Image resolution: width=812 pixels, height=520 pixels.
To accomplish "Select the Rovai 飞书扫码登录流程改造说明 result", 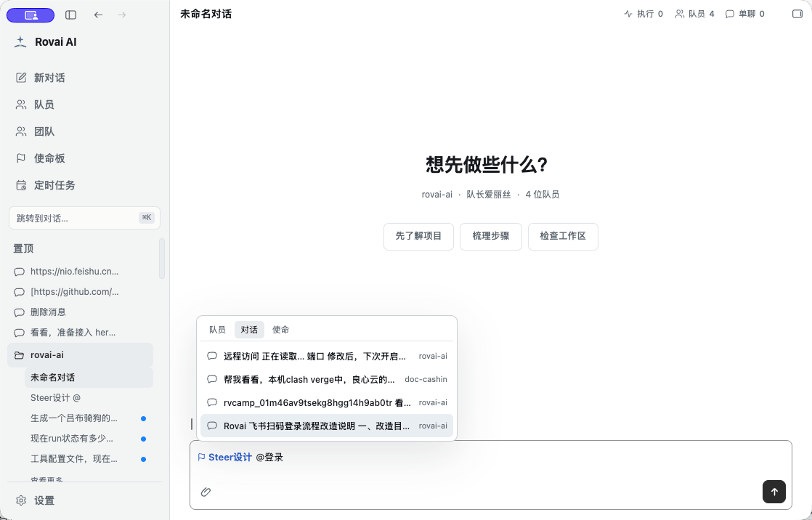I will pos(327,426).
